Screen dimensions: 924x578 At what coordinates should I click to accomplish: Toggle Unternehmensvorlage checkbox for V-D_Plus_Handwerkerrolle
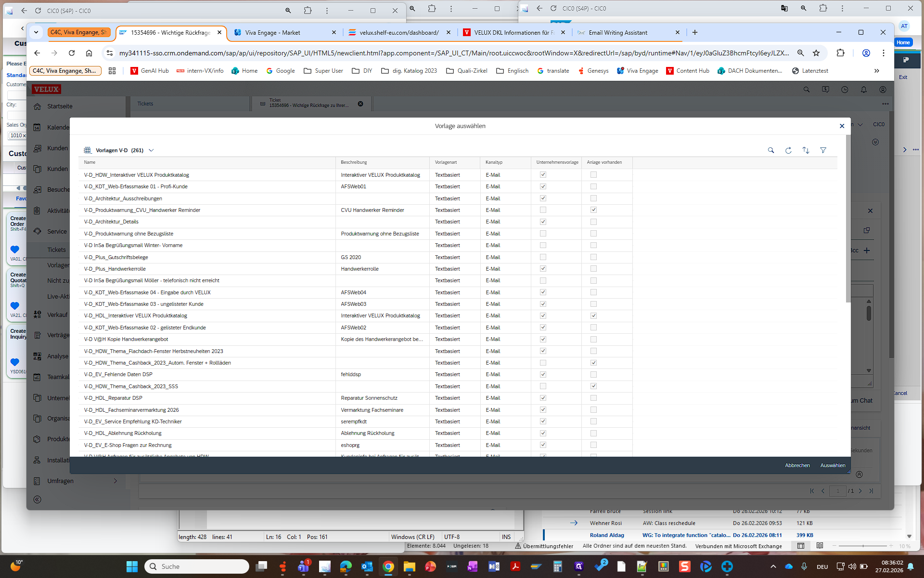(543, 269)
